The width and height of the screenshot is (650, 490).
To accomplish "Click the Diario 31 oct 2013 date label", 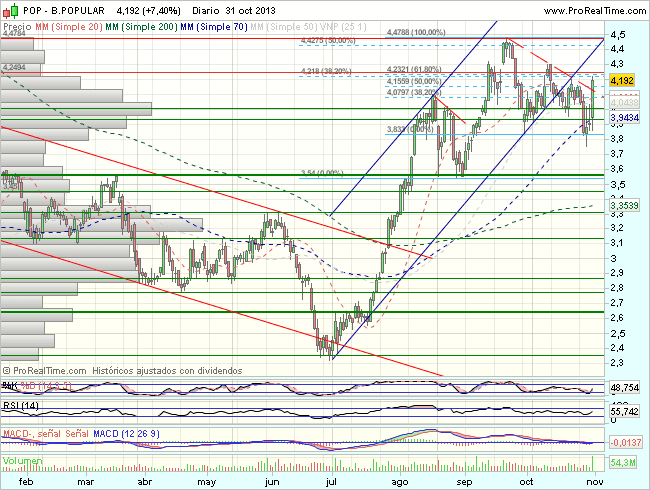I will (234, 10).
